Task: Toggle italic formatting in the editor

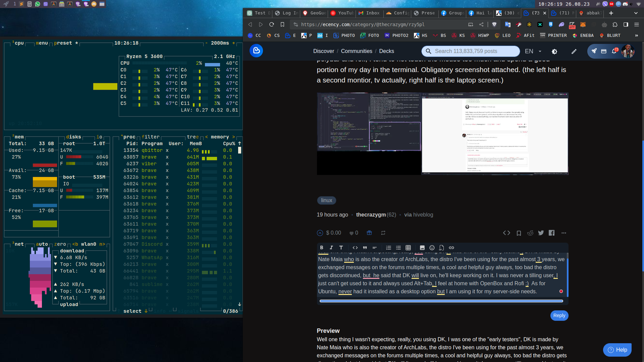Action: 331,248
